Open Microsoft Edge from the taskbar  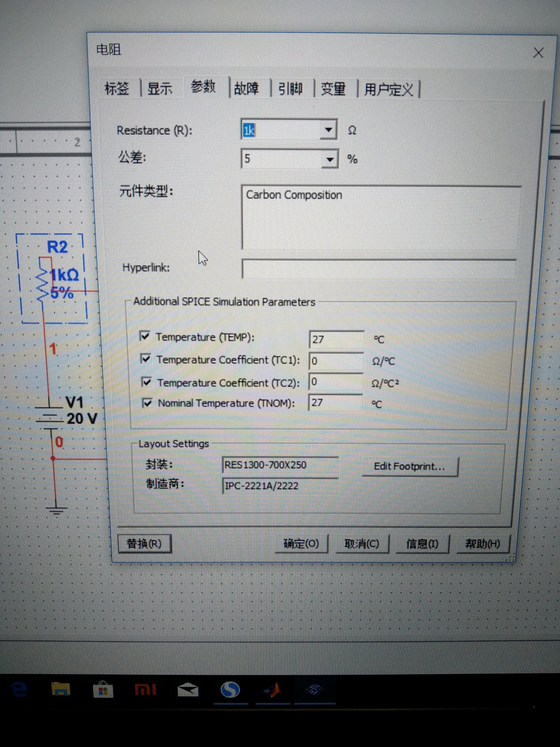click(20, 690)
